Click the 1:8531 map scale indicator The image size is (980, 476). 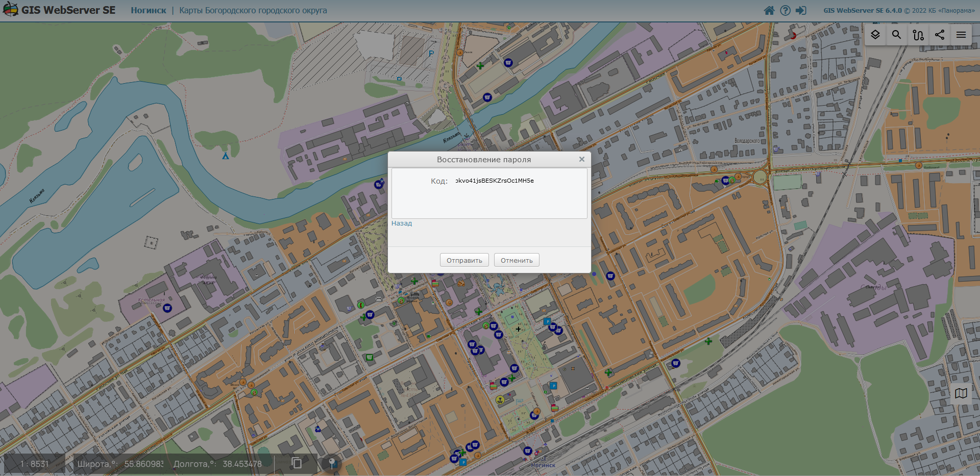pyautogui.click(x=35, y=464)
